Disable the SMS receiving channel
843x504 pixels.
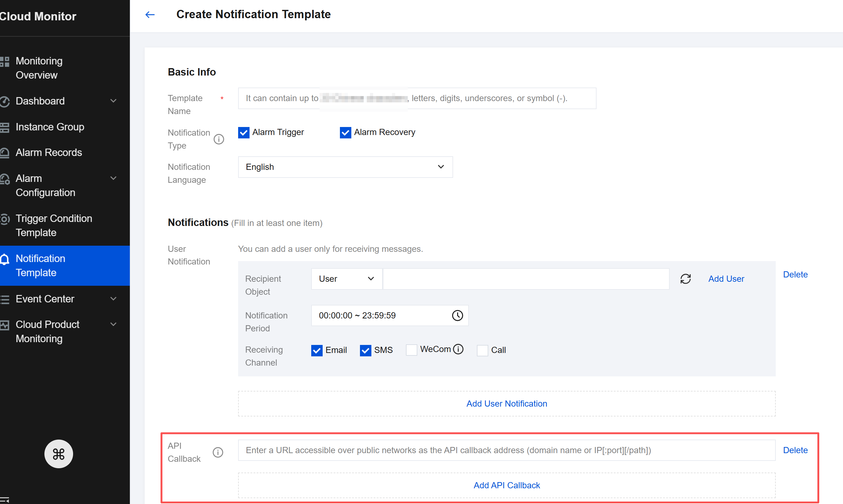coord(365,350)
